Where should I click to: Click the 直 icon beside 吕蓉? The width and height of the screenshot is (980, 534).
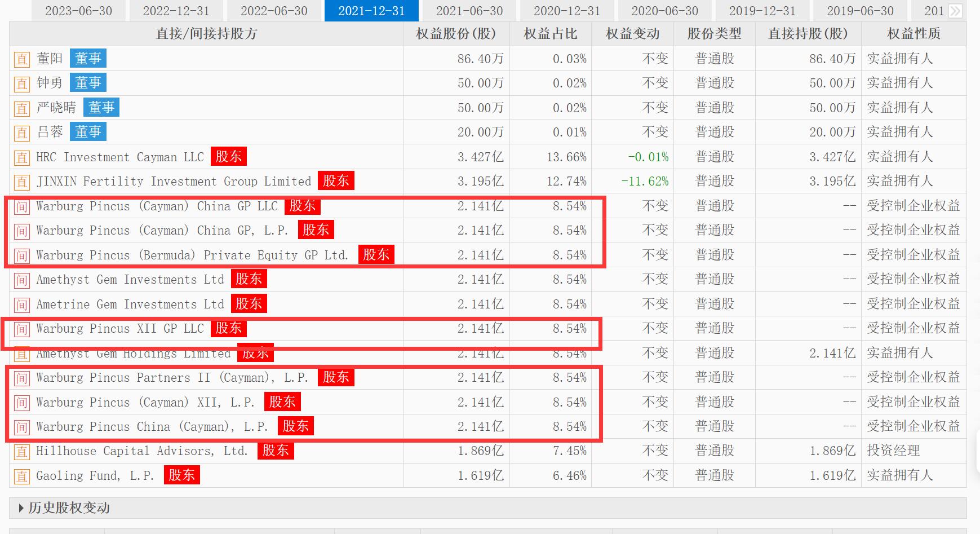coord(21,133)
